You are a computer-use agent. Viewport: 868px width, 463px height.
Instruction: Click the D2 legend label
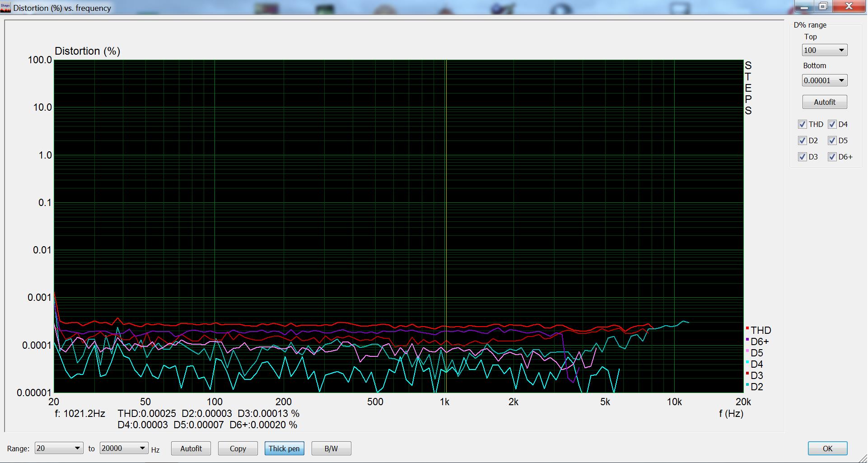(x=757, y=387)
